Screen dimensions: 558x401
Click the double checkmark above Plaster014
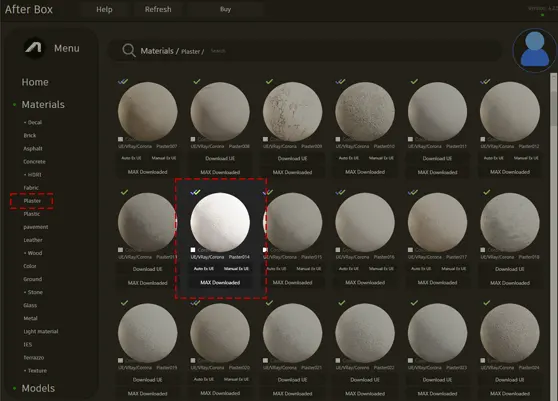point(195,192)
